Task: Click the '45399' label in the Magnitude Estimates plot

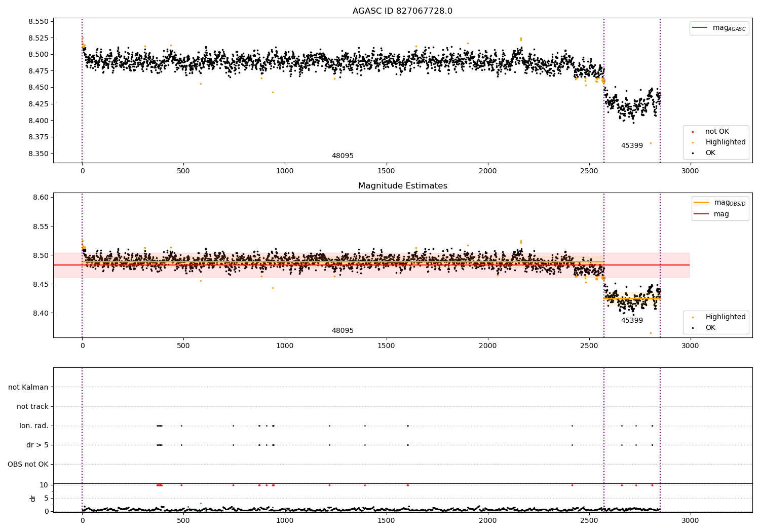Action: [x=632, y=321]
